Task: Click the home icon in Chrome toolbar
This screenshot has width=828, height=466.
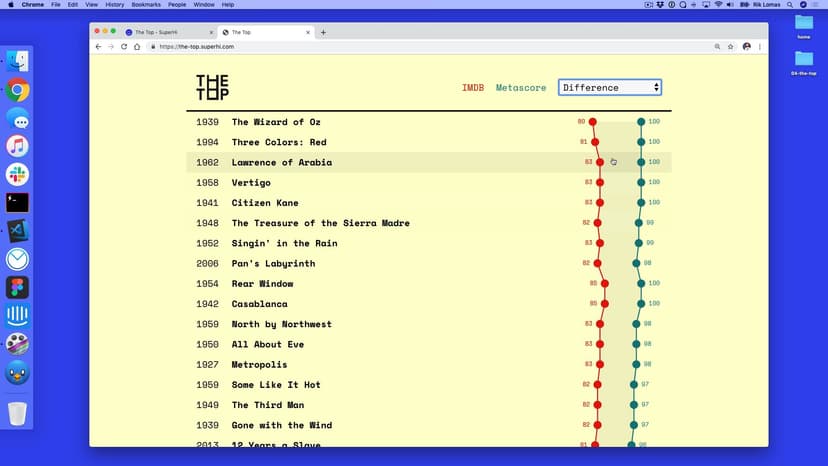Action: (x=137, y=47)
